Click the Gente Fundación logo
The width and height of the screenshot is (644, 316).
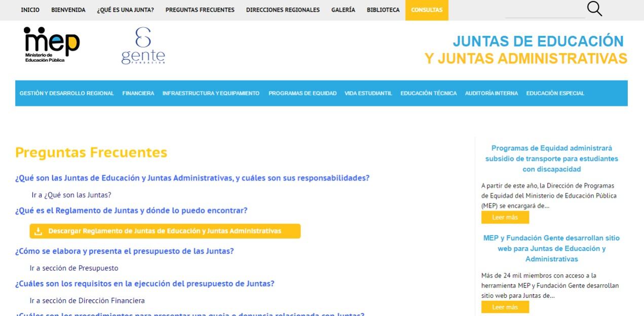(143, 47)
